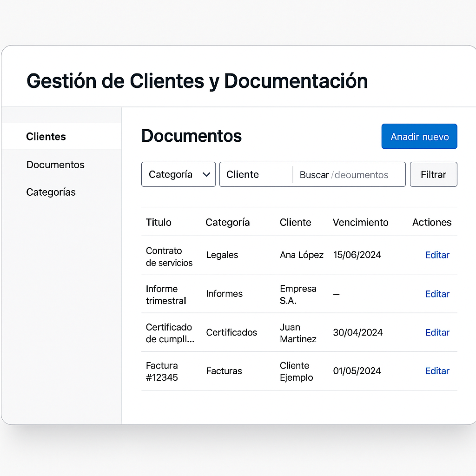
Task: Click the Documentos page heading
Action: tap(191, 136)
